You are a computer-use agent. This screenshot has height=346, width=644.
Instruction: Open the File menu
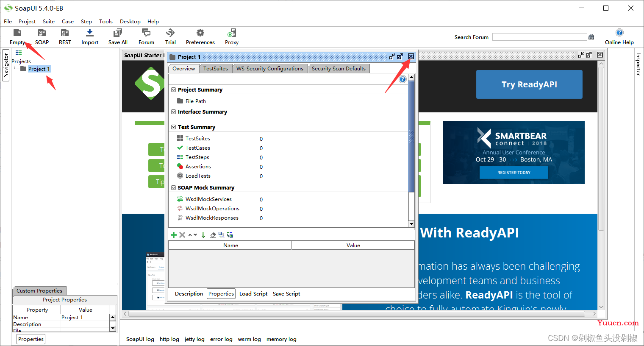[x=8, y=22]
